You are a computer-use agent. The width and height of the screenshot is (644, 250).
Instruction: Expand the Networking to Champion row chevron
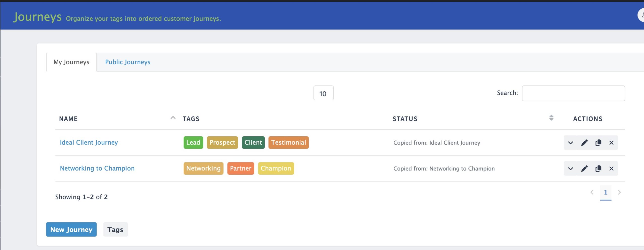(570, 169)
